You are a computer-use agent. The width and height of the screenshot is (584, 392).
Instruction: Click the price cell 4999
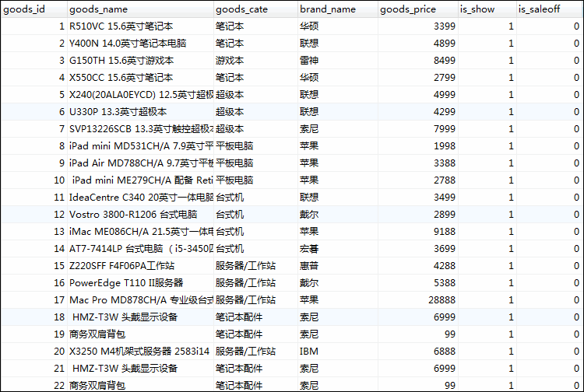(418, 95)
